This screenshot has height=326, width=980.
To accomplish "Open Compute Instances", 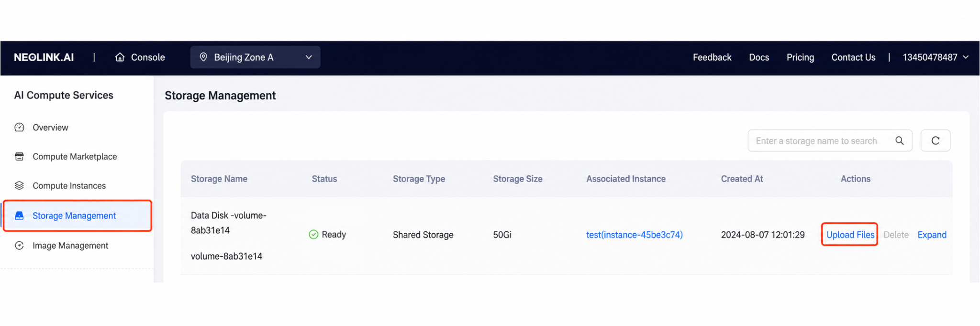I will coord(69,186).
